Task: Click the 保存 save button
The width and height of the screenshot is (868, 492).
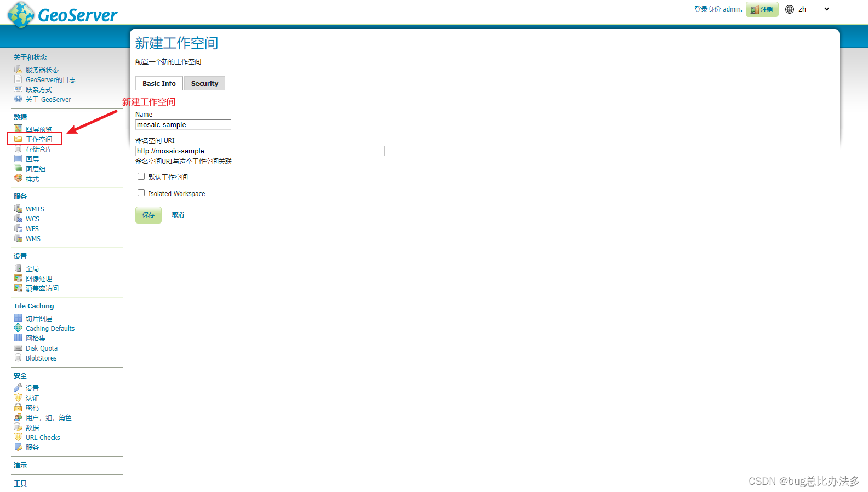Action: pos(149,215)
